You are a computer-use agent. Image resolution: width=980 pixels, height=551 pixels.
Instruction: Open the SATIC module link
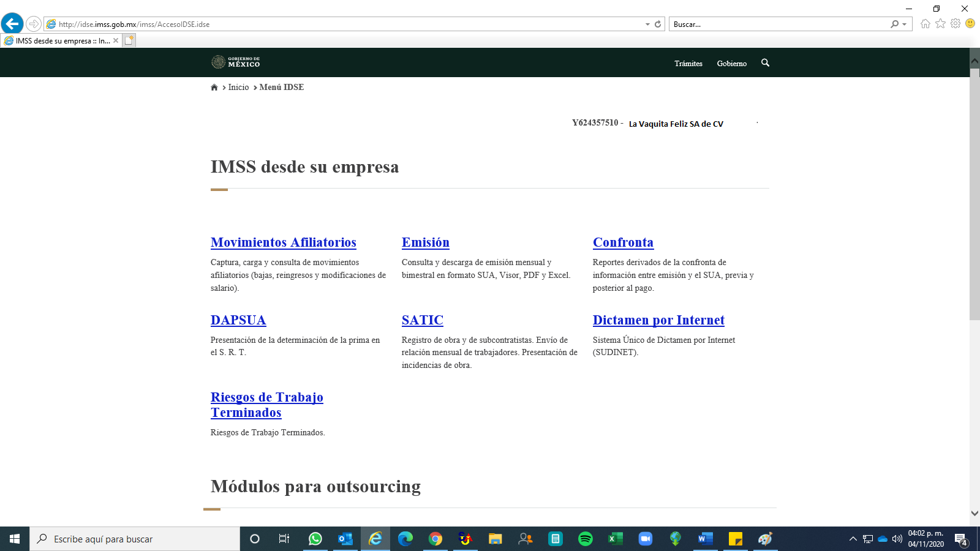point(422,320)
